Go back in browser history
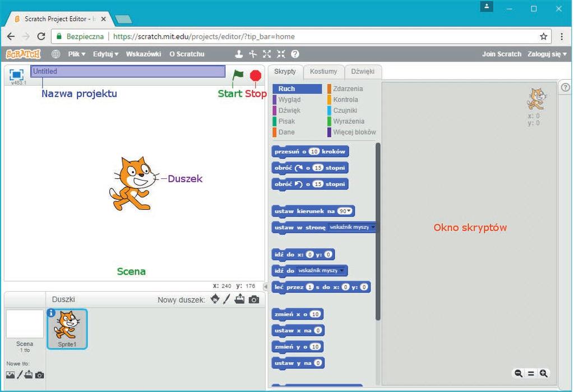The image size is (574, 392). coord(11,36)
